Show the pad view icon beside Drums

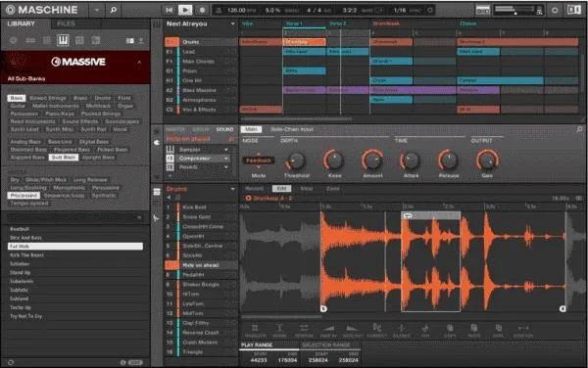(157, 192)
